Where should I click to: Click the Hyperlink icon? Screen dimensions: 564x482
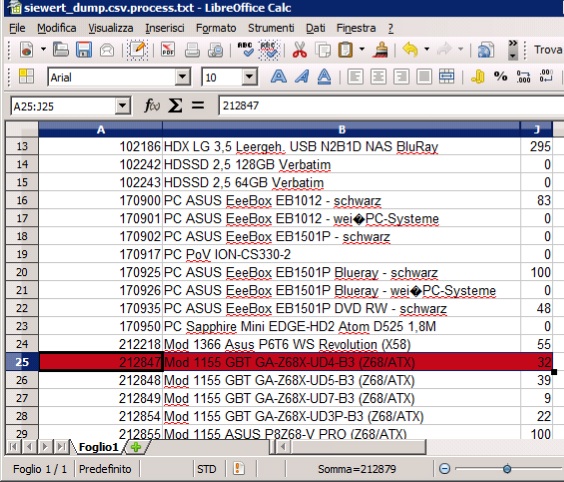pos(486,50)
